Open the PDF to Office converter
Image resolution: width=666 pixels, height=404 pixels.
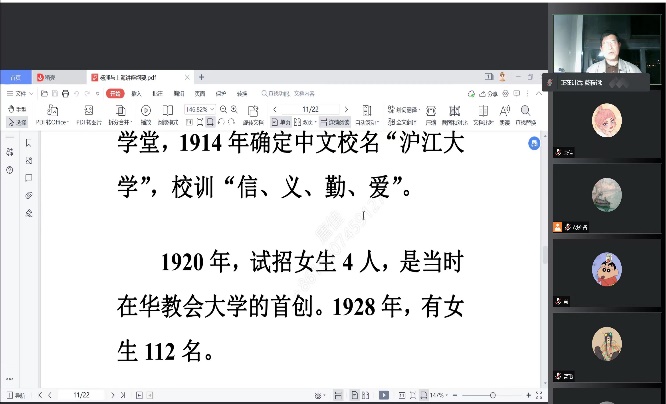[52, 115]
